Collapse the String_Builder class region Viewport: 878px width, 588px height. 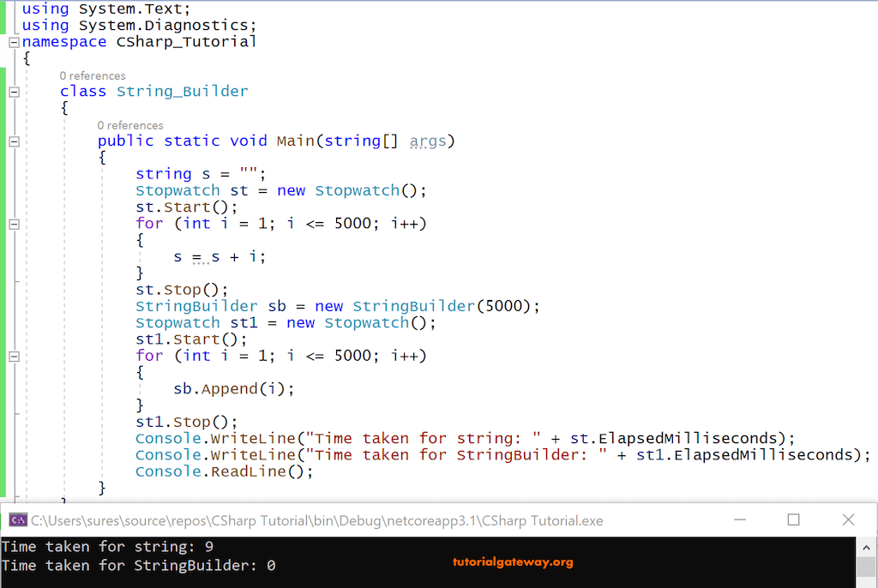click(x=12, y=91)
